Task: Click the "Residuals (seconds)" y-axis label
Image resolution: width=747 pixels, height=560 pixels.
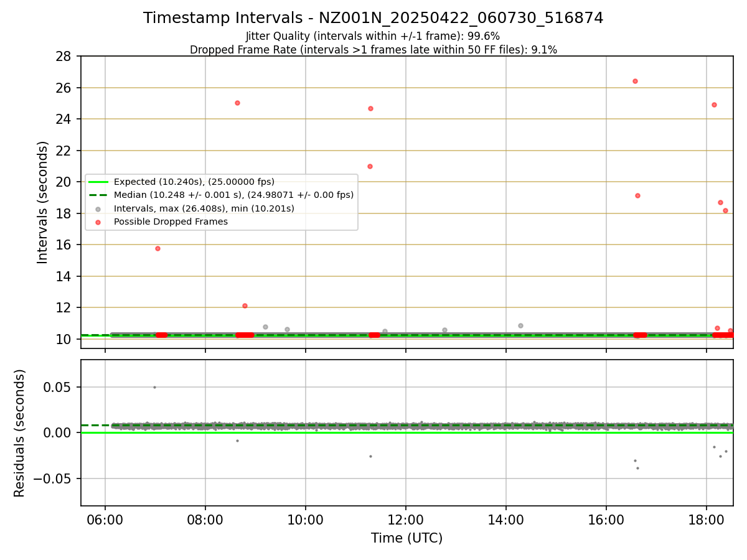Action: tap(20, 433)
